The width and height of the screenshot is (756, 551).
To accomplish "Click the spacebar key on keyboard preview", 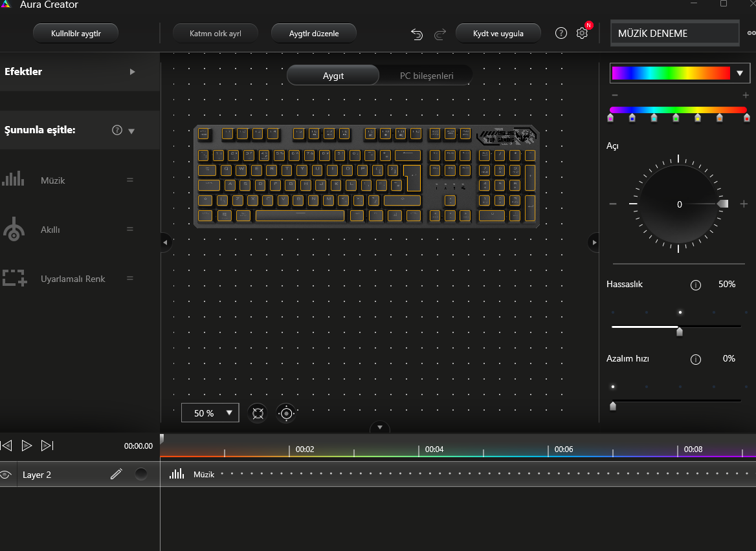I will tap(300, 215).
